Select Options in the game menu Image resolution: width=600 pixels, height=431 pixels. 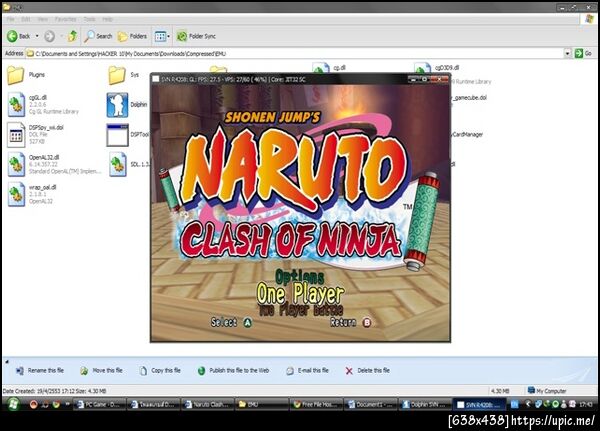(300, 276)
